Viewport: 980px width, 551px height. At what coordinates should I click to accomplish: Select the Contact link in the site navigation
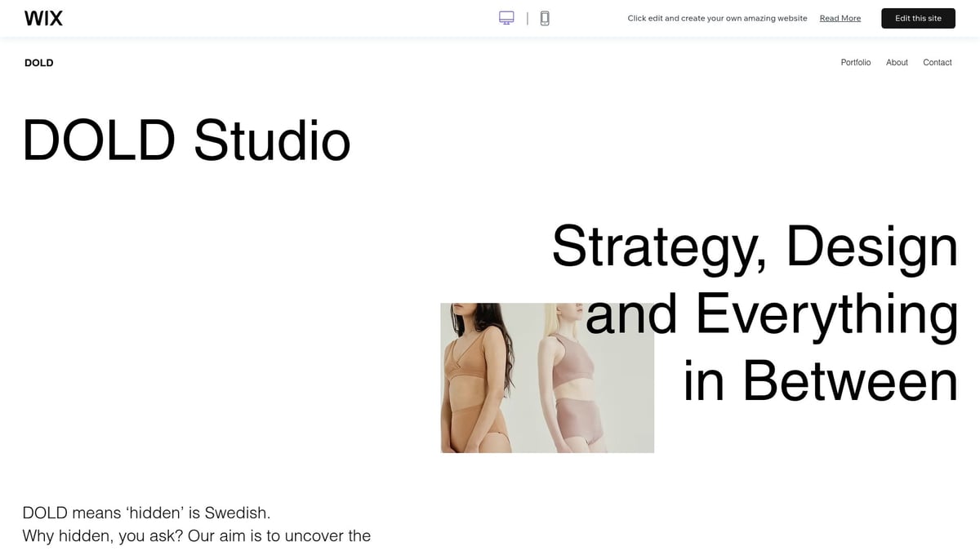937,62
